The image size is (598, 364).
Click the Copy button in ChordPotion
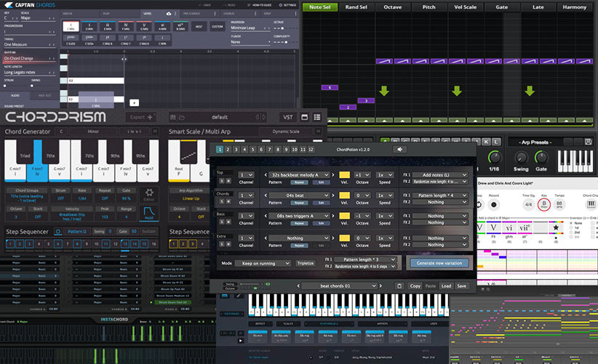click(x=415, y=286)
